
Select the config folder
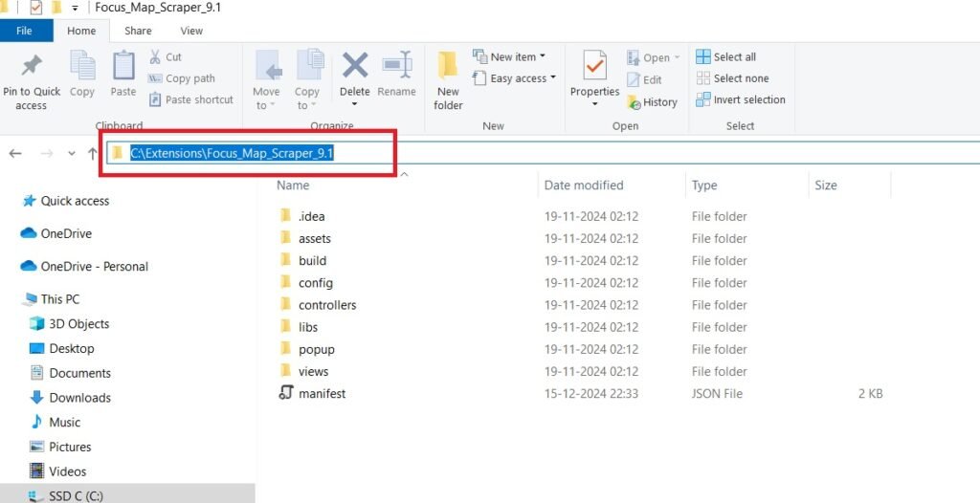306,282
